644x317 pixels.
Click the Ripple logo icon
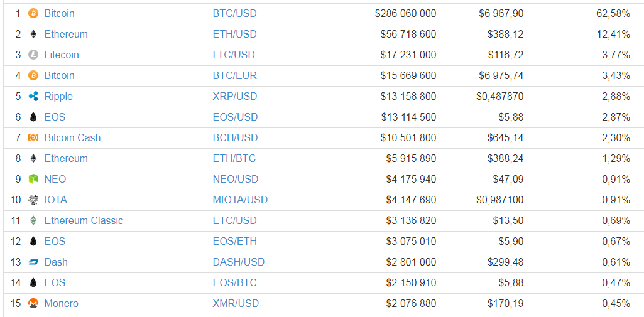(x=33, y=97)
